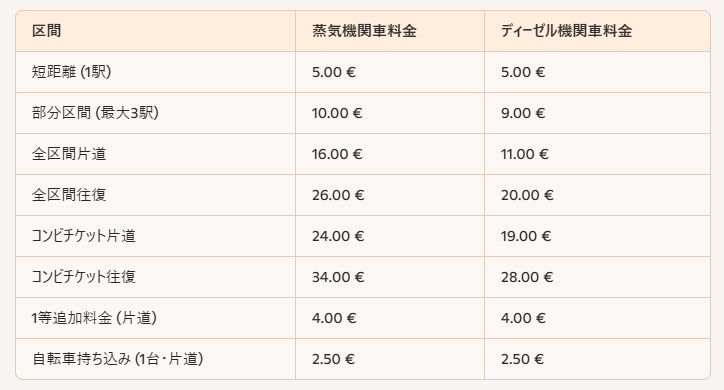
Task: Click the 全区間往復 row label
Action: pyautogui.click(x=69, y=195)
